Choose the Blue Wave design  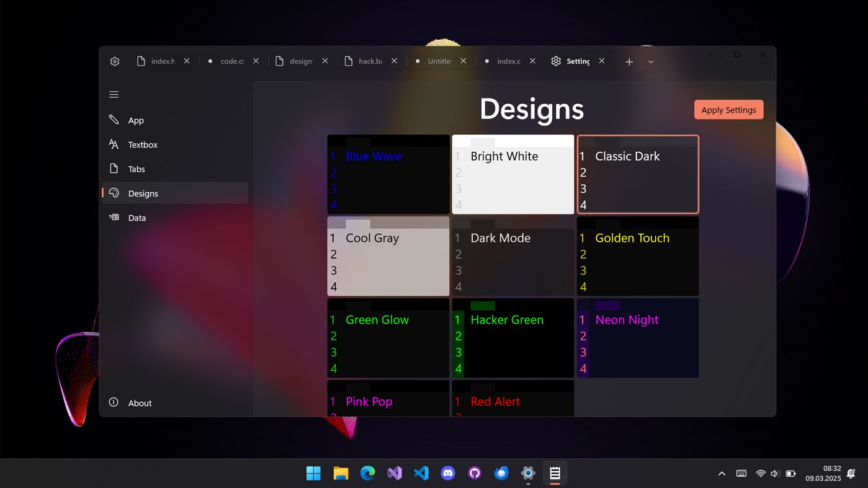(x=388, y=174)
